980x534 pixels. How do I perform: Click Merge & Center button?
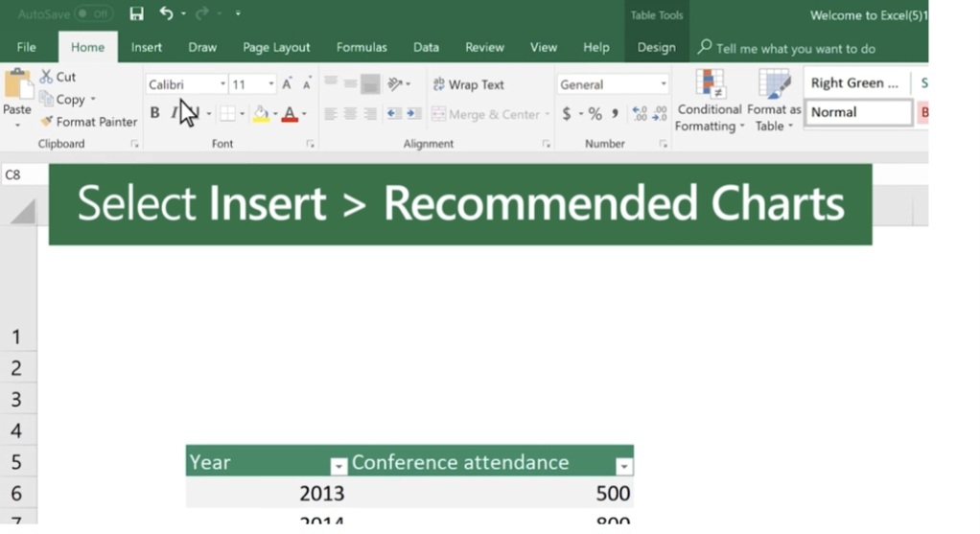click(485, 114)
